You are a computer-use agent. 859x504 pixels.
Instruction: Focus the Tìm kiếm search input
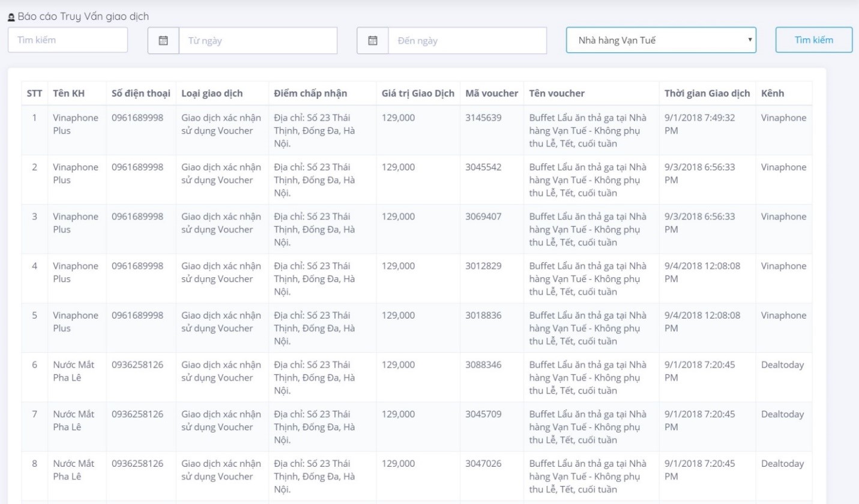tap(68, 40)
